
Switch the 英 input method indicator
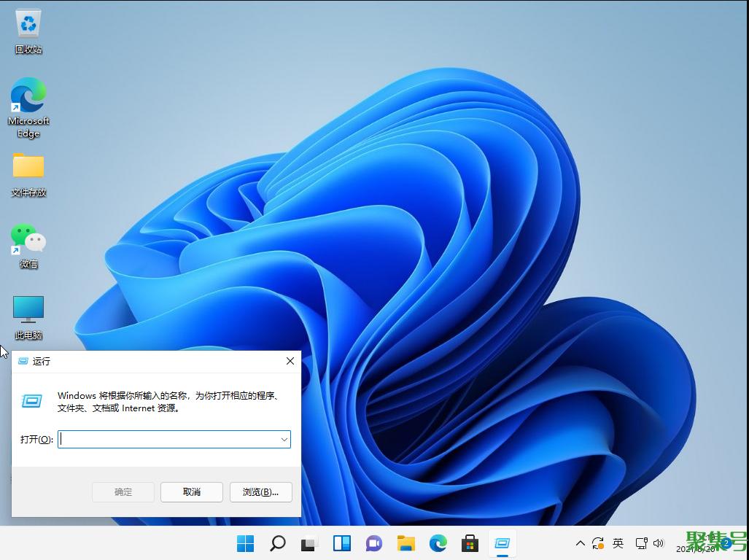pos(618,543)
